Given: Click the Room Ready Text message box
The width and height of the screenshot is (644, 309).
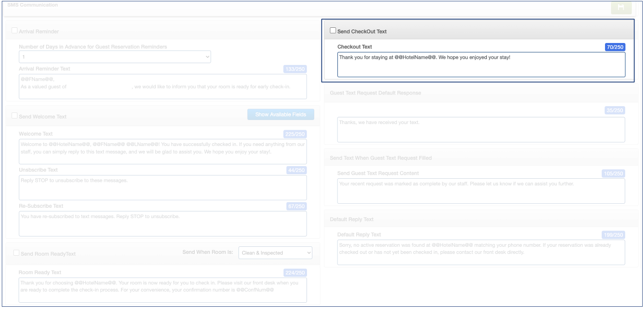Looking at the screenshot, I should coord(162,290).
